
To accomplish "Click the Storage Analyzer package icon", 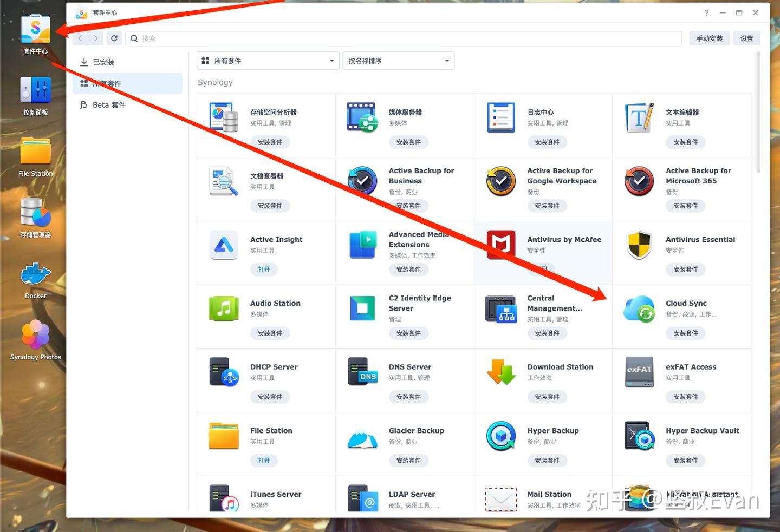I will tap(224, 117).
